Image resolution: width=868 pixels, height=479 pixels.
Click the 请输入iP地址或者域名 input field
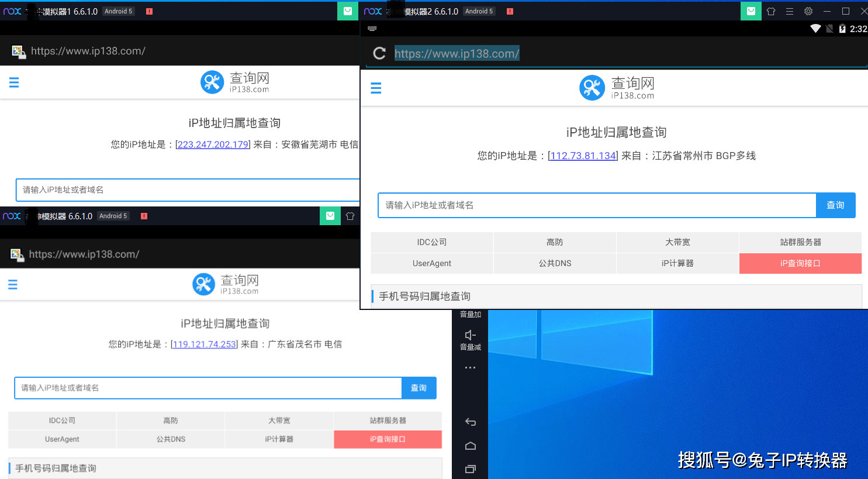click(x=596, y=205)
